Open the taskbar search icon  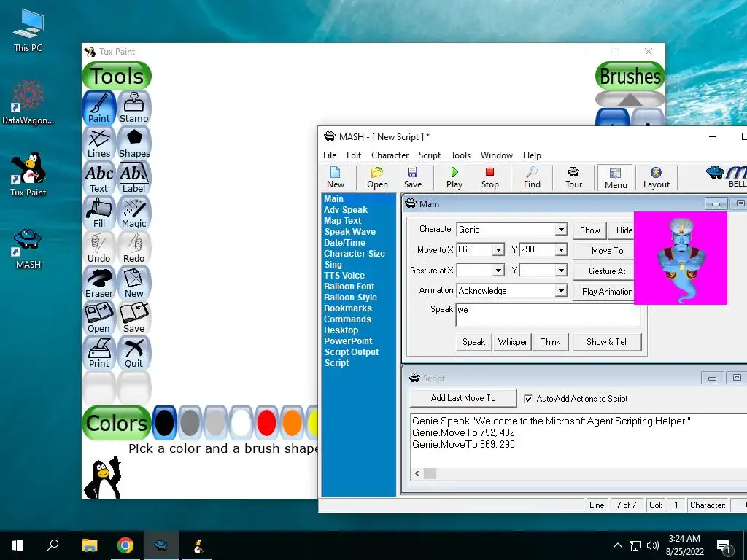pyautogui.click(x=53, y=545)
